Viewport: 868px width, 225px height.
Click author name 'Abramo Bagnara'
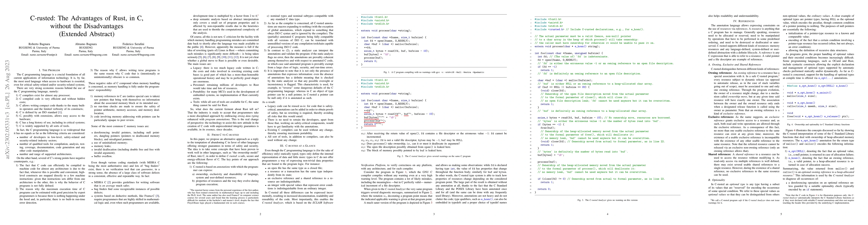pyautogui.click(x=86, y=44)
